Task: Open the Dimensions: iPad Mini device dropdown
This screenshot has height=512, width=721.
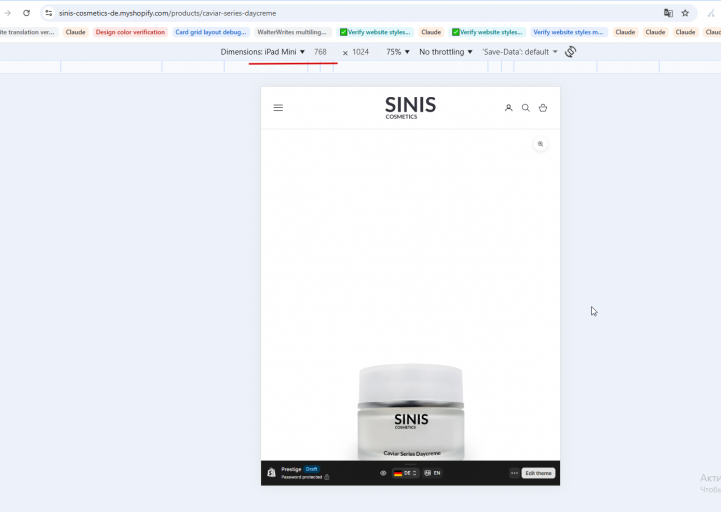Action: click(263, 52)
